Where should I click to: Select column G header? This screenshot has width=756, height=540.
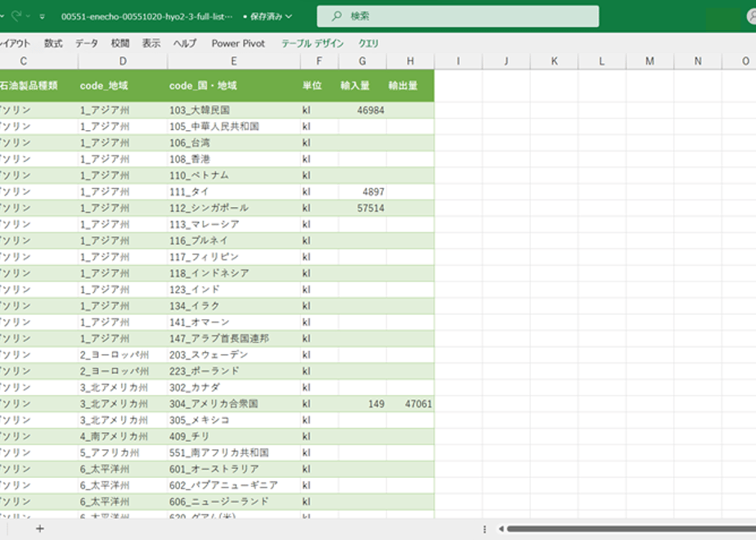click(362, 61)
